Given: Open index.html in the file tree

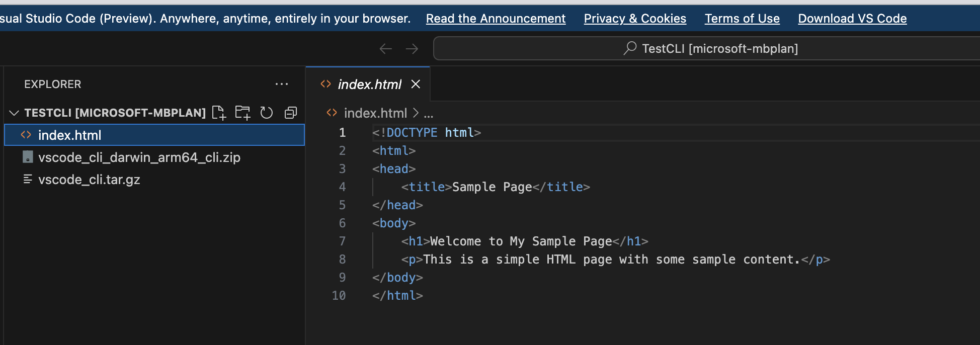Looking at the screenshot, I should tap(70, 135).
